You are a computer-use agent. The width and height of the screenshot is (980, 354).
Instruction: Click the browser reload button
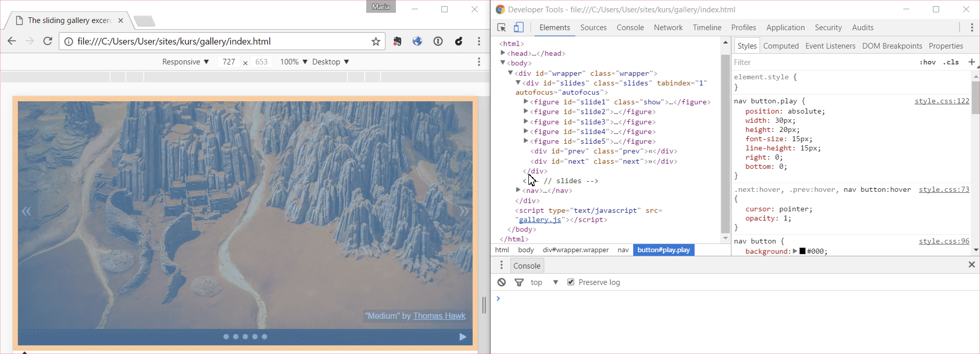(x=48, y=41)
